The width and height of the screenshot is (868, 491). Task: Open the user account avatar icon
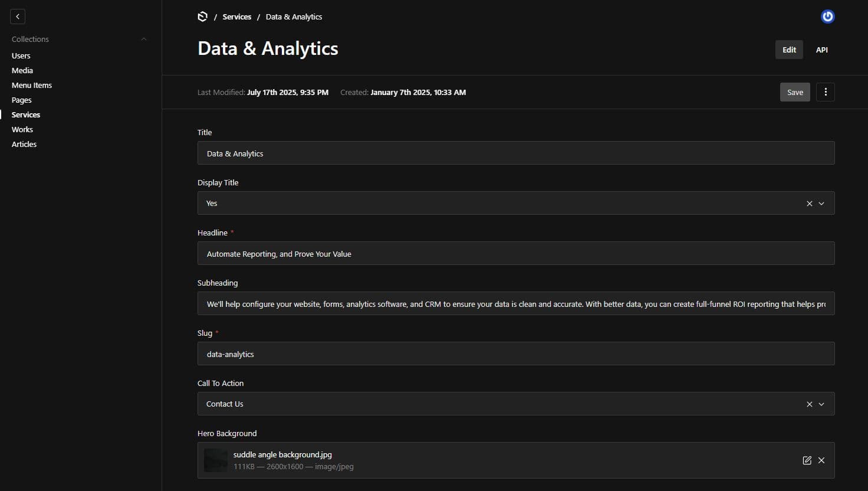(827, 17)
